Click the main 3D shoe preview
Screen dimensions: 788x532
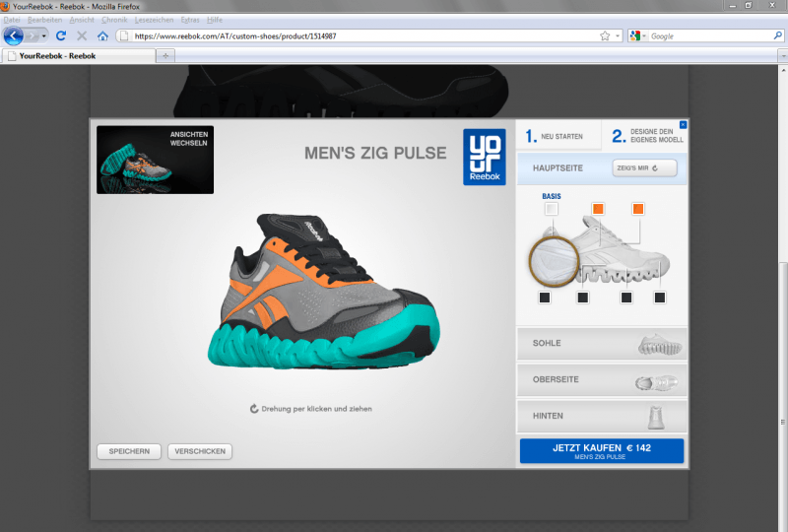tap(324, 292)
